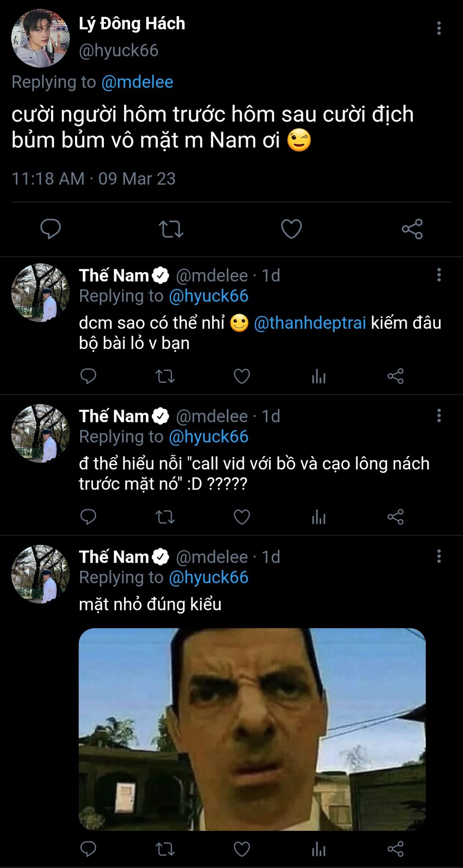The image size is (463, 868).
Task: View analytics for the 'mặt nhỏ đúng kiểu' tweet
Action: 318,849
